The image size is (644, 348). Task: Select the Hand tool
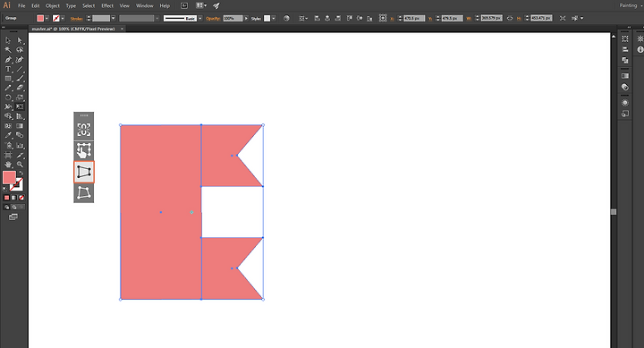point(8,165)
